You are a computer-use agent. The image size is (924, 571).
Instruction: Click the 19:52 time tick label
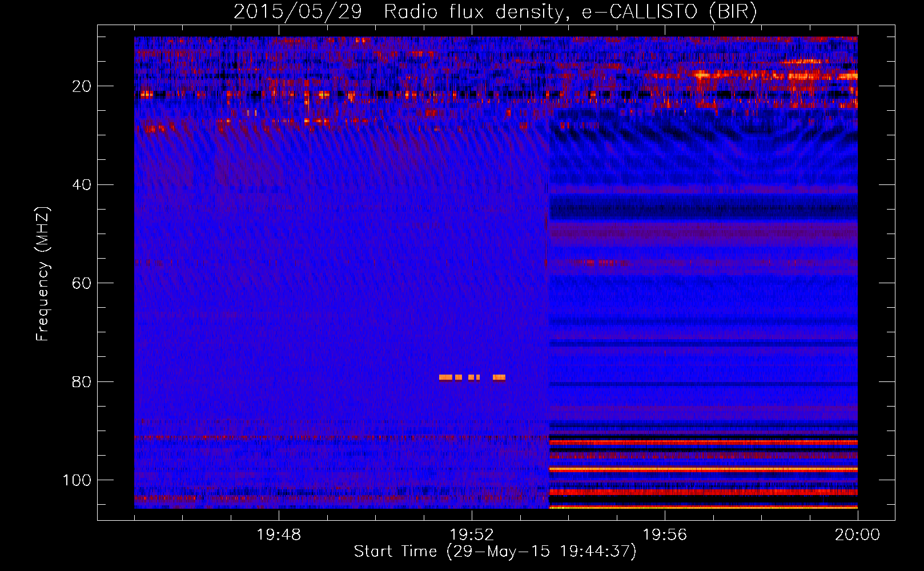click(x=472, y=535)
